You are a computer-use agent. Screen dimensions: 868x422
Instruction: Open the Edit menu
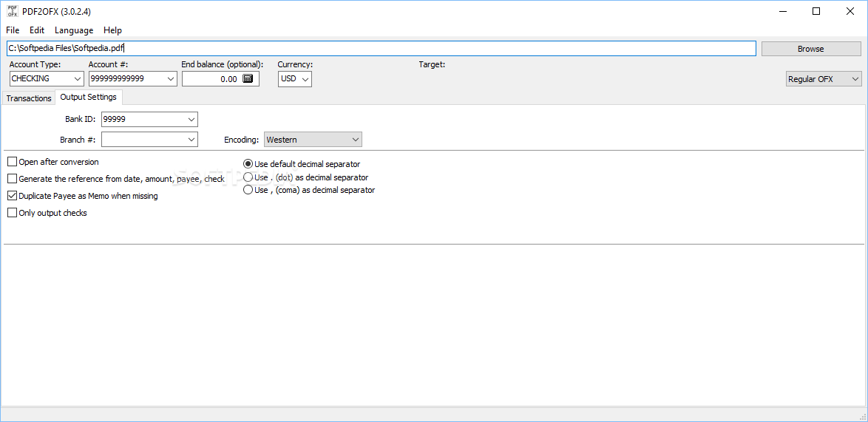(x=37, y=30)
